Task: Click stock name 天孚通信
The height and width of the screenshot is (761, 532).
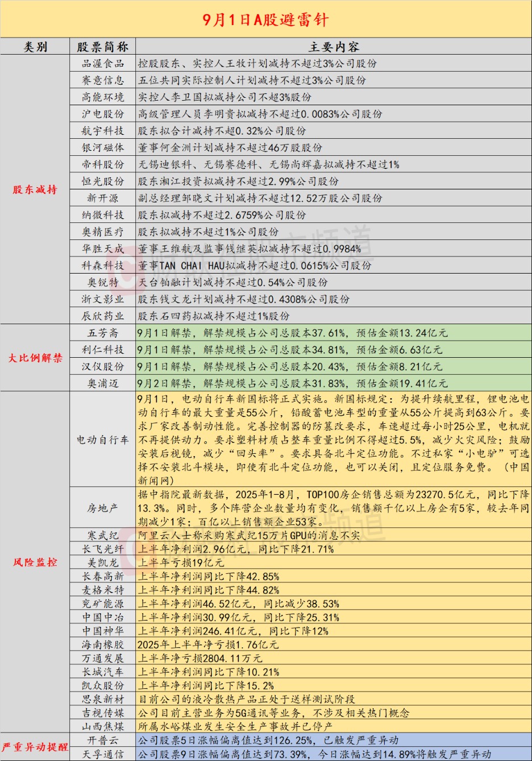Action: [x=103, y=754]
